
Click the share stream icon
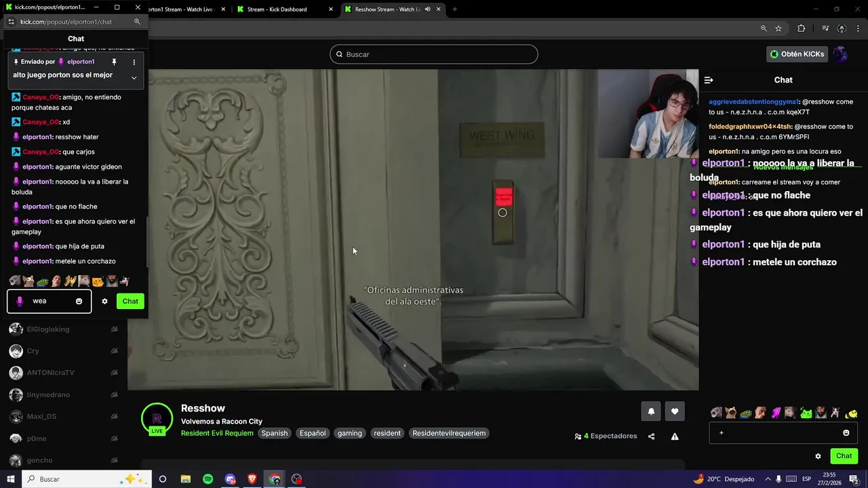coord(651,436)
